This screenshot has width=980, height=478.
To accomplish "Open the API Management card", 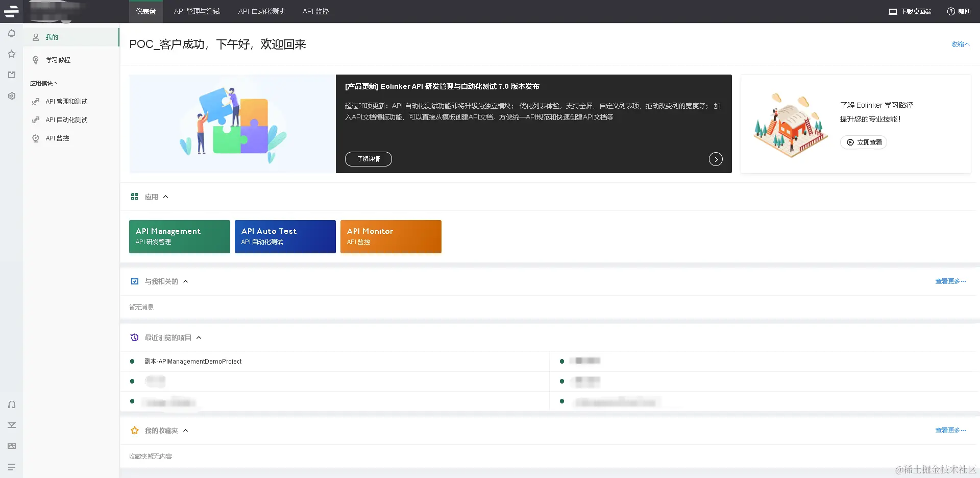I will tap(180, 236).
